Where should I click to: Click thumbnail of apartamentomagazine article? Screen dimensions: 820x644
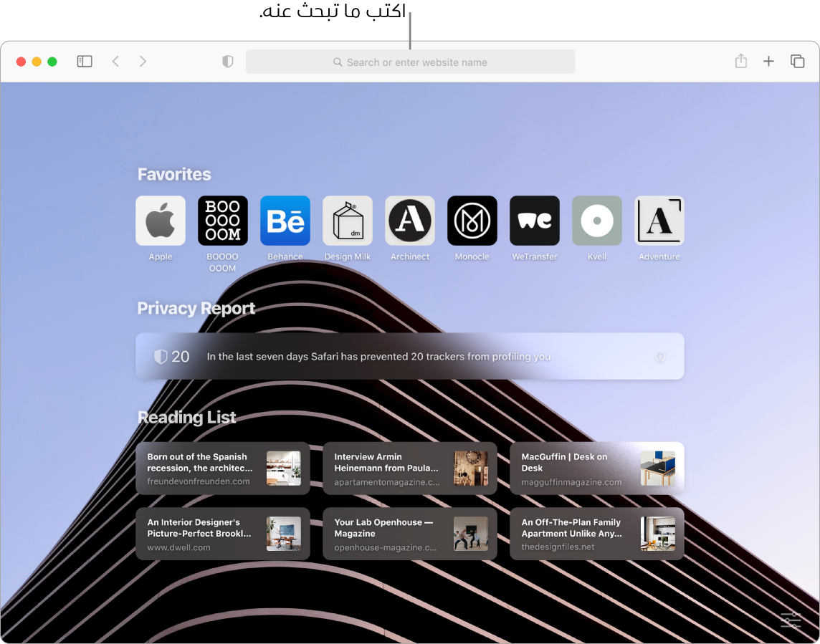[471, 468]
